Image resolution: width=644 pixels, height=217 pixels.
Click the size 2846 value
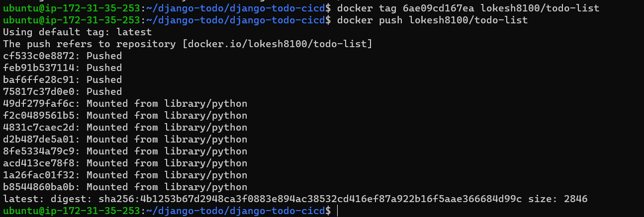(x=576, y=199)
